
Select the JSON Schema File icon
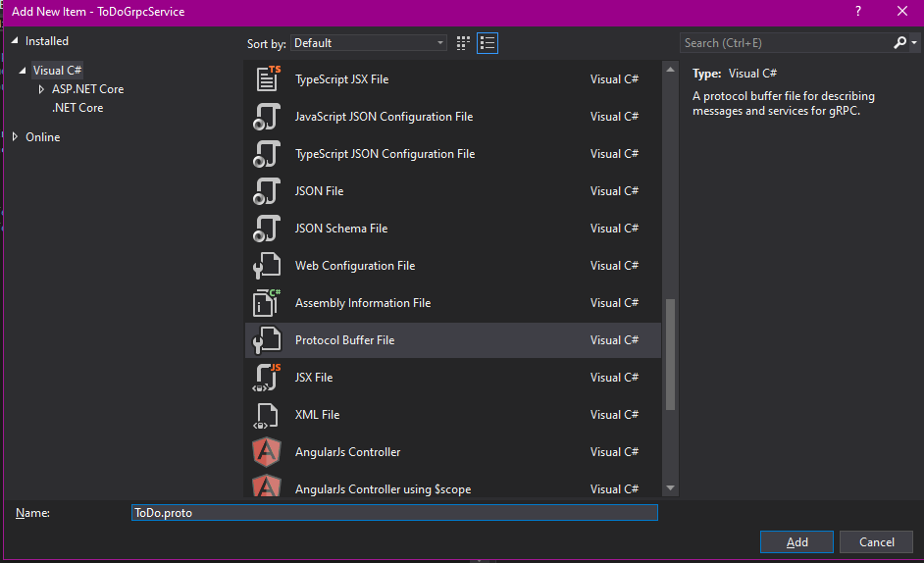click(x=267, y=229)
